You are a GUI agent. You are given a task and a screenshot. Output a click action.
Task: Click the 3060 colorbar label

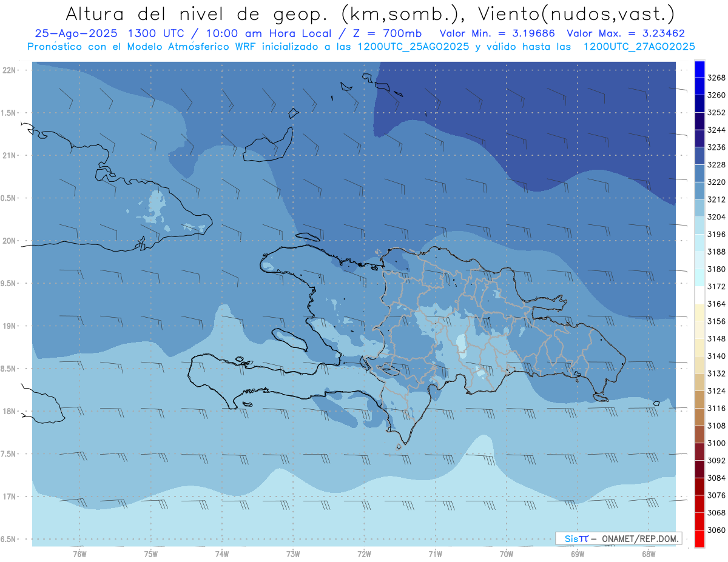tap(716, 530)
